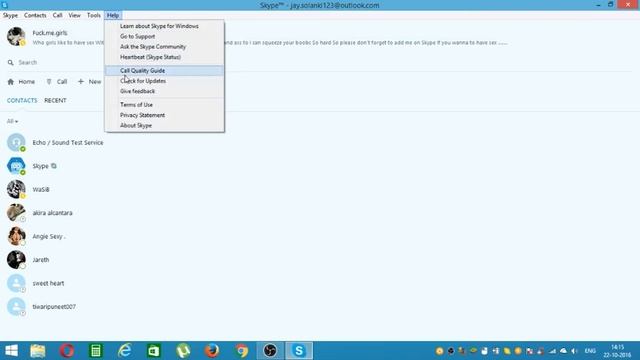
Task: Click the Skype bot contact avatar
Action: [16, 166]
